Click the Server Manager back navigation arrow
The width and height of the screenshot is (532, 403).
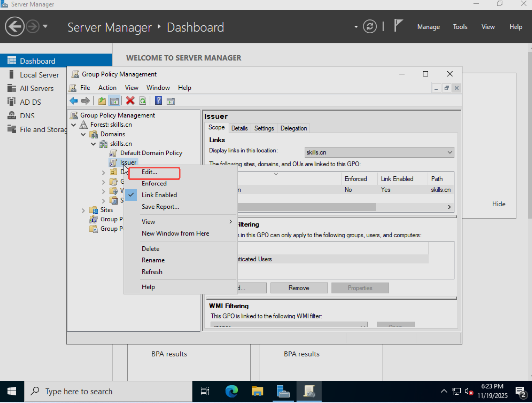tap(15, 27)
